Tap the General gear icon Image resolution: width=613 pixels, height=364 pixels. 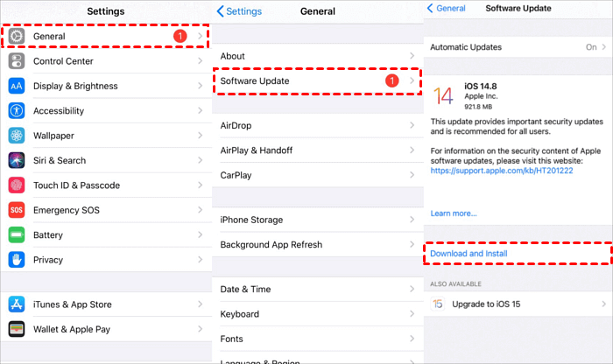(17, 37)
